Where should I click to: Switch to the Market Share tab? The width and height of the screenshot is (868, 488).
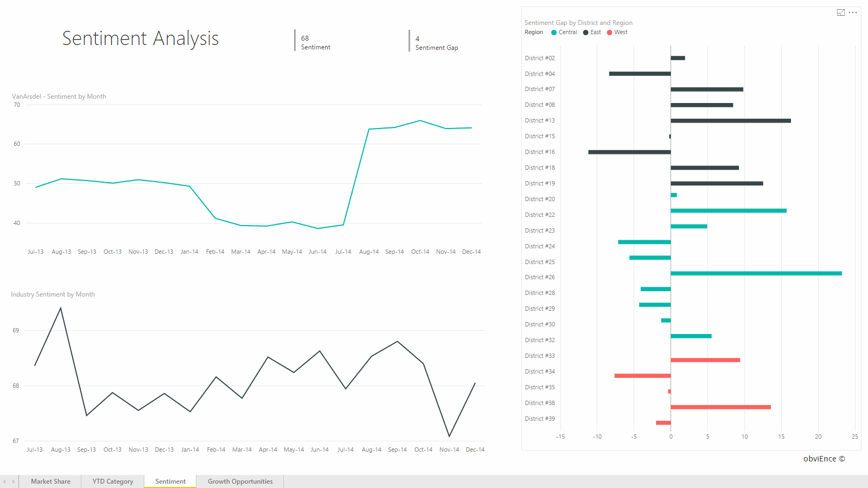[50, 481]
